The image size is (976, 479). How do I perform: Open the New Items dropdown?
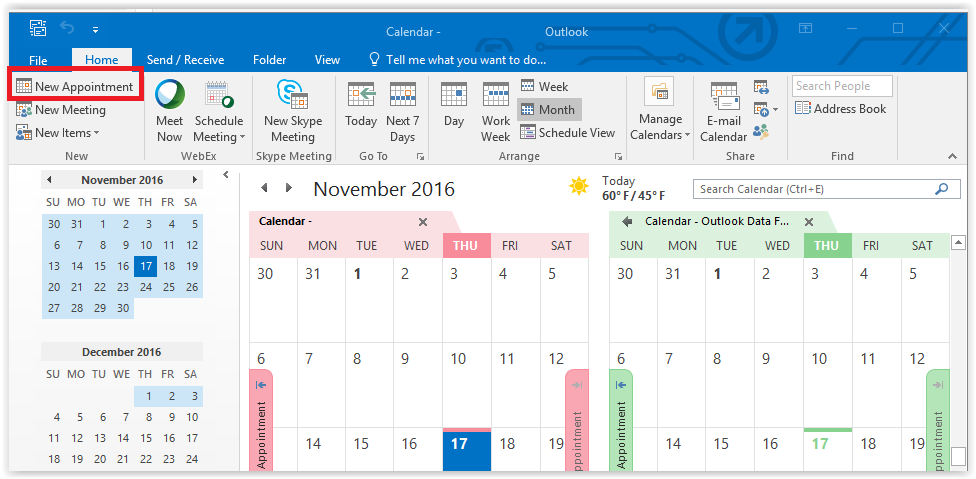pos(57,133)
